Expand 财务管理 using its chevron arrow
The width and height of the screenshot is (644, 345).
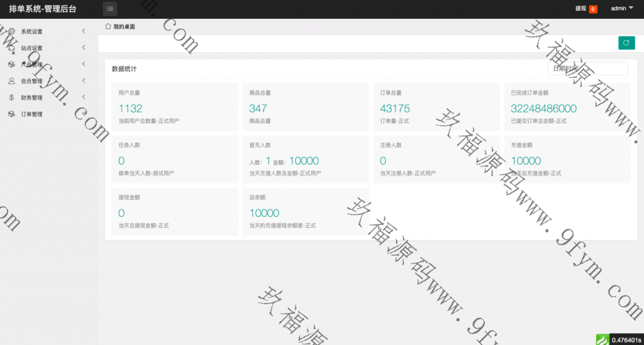pyautogui.click(x=84, y=97)
